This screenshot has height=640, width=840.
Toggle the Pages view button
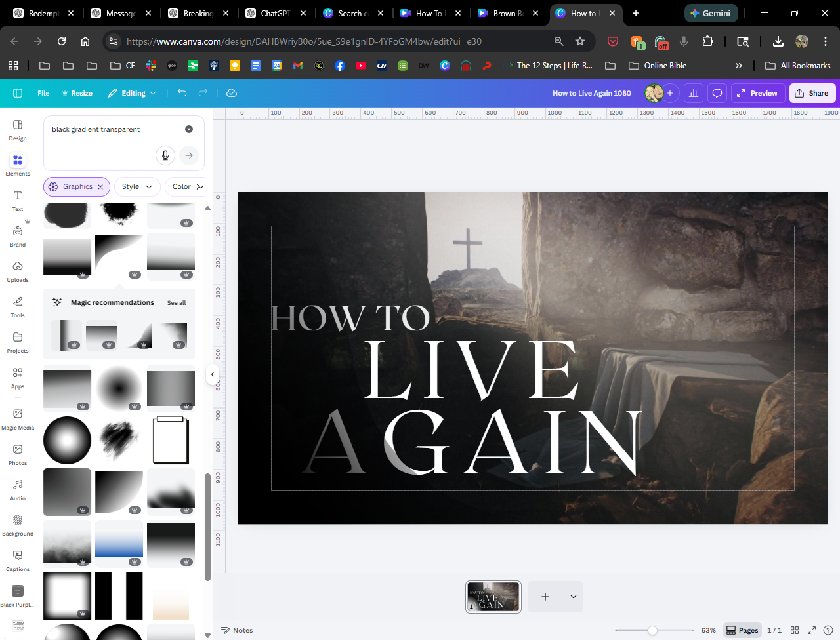pos(742,630)
